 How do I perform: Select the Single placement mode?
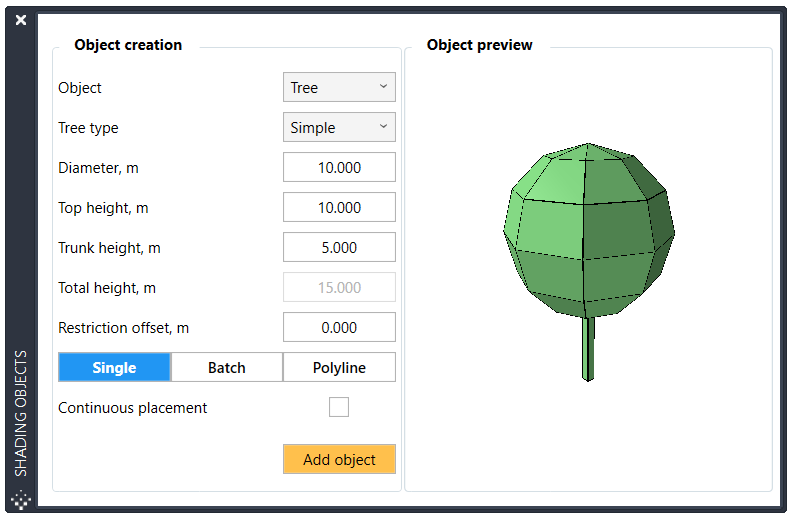[x=115, y=368]
